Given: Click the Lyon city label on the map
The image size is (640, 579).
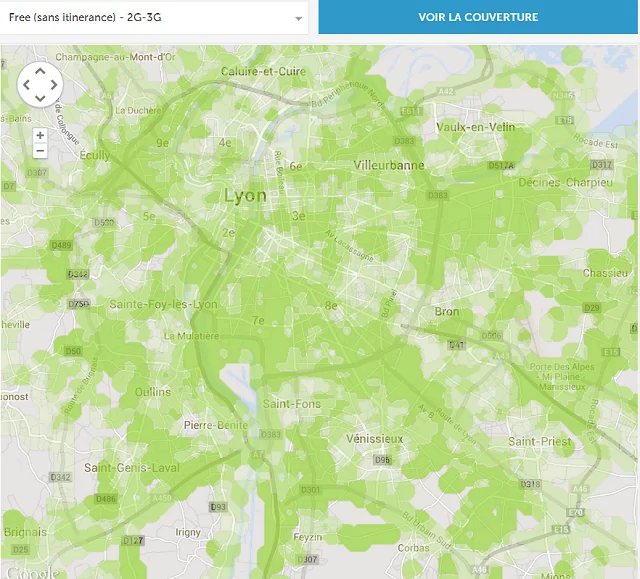Looking at the screenshot, I should coord(245,196).
